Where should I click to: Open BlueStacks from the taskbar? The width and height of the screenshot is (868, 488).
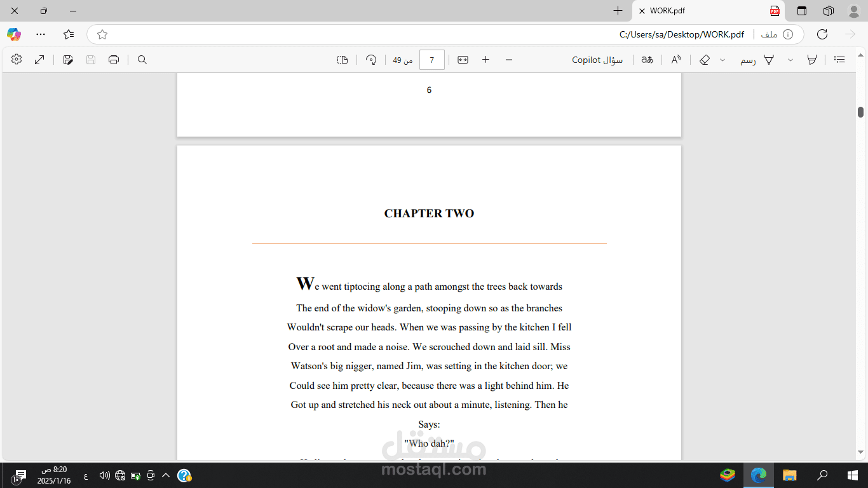728,475
